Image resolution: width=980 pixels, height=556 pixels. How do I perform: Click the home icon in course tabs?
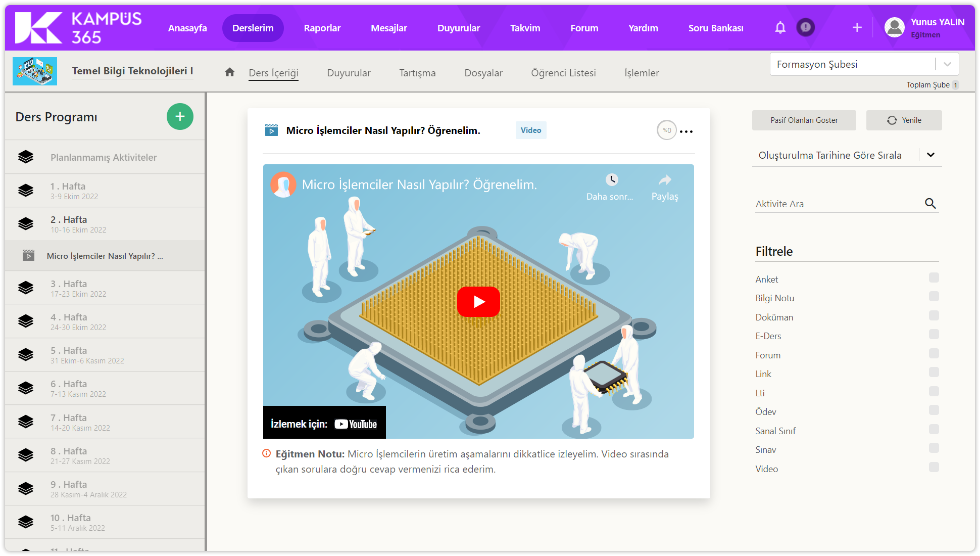pos(230,72)
